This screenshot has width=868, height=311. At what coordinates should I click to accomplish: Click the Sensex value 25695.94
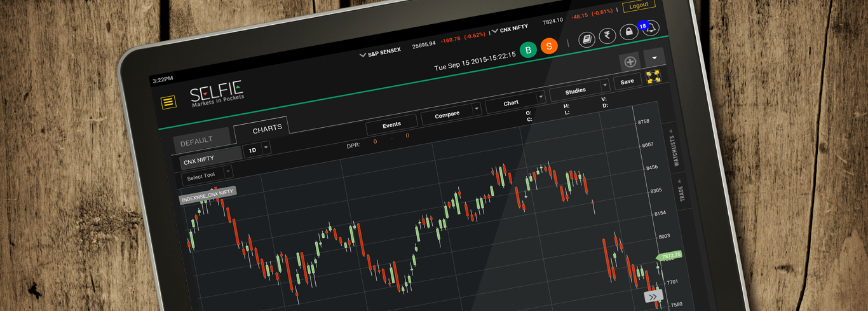(x=424, y=44)
